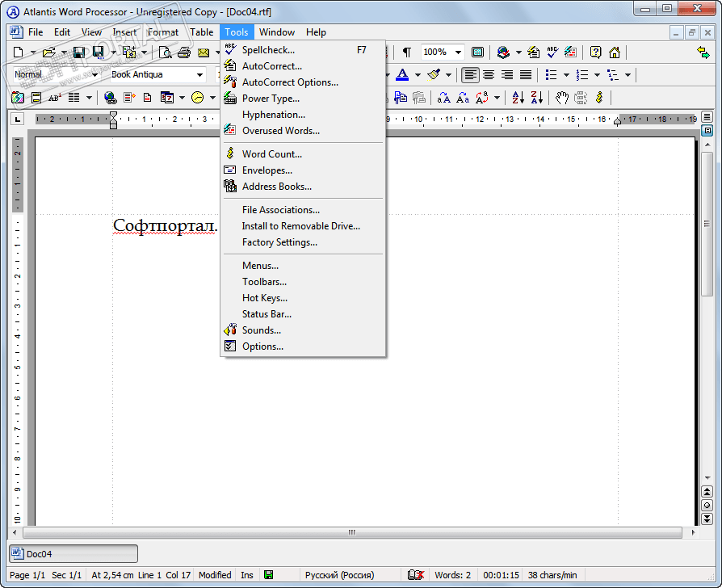
Task: Open the Format menu
Action: pos(162,32)
